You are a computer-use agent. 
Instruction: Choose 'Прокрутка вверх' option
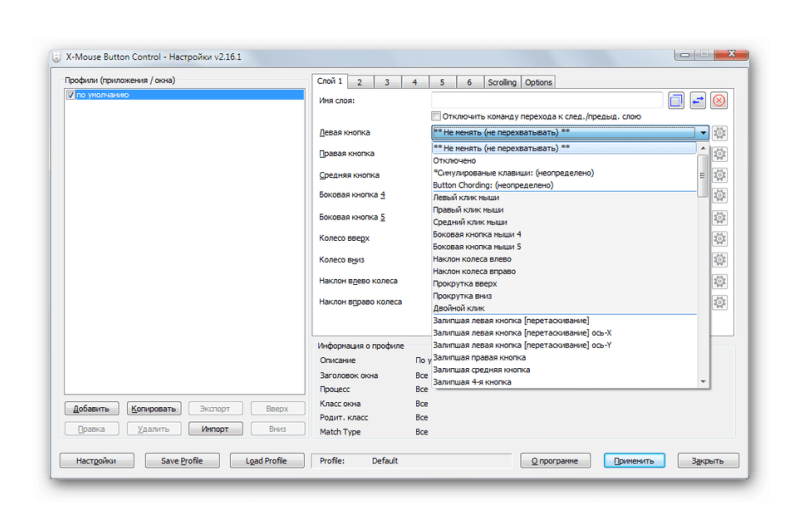coord(564,284)
